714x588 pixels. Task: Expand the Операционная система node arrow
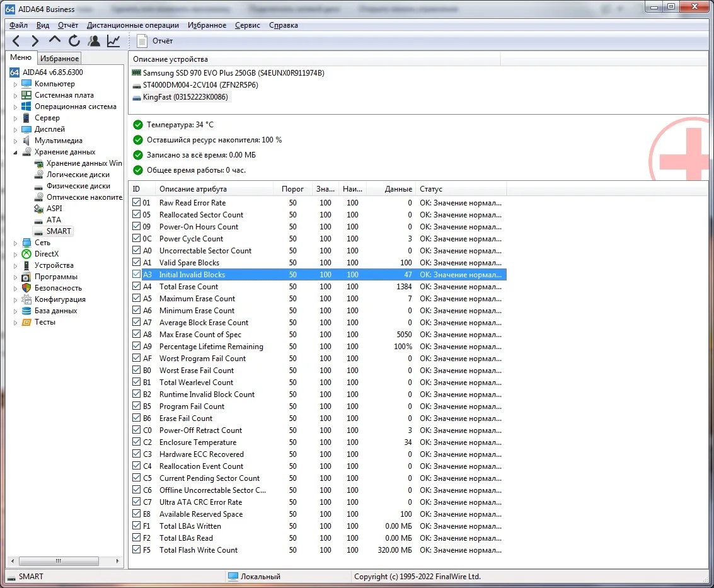[15, 107]
